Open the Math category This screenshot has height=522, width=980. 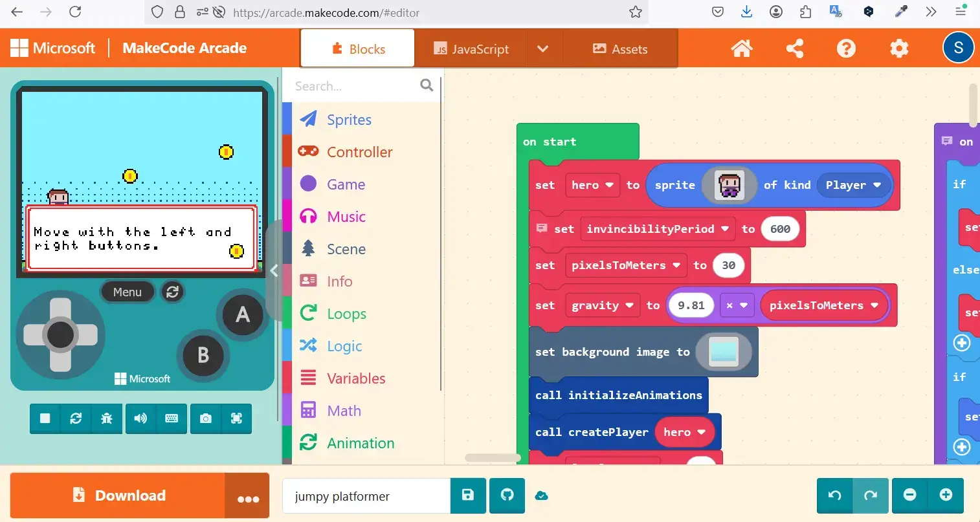click(362, 411)
